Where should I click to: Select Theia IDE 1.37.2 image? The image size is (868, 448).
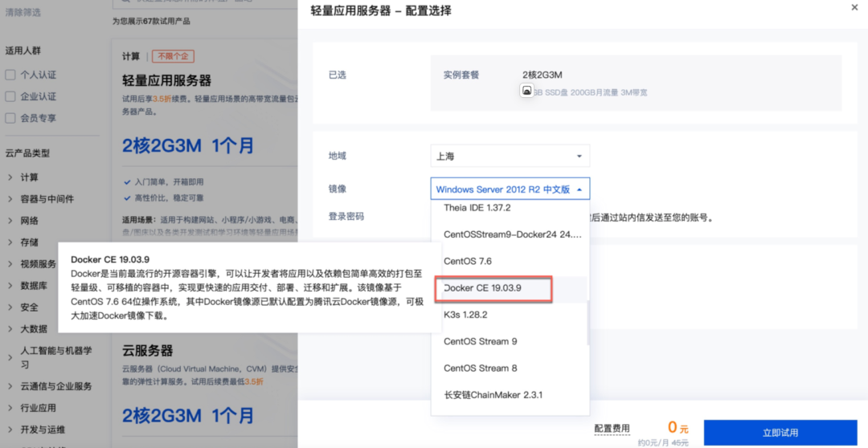[510, 208]
